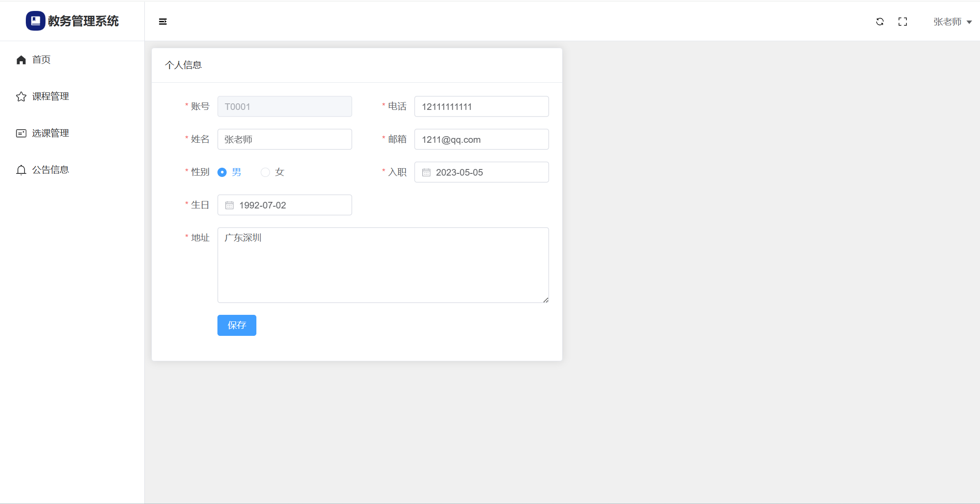This screenshot has height=504, width=980.
Task: Go to 公告信息 menu item
Action: 50,170
